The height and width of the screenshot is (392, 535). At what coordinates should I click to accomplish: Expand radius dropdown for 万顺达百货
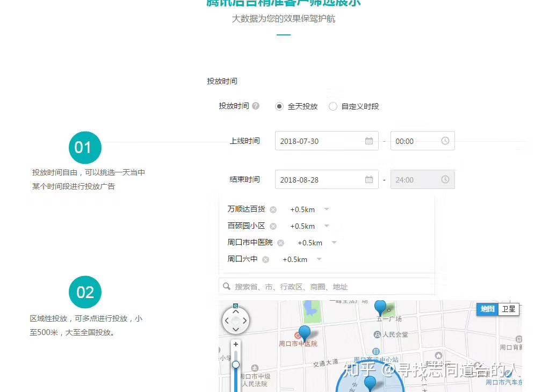(327, 209)
